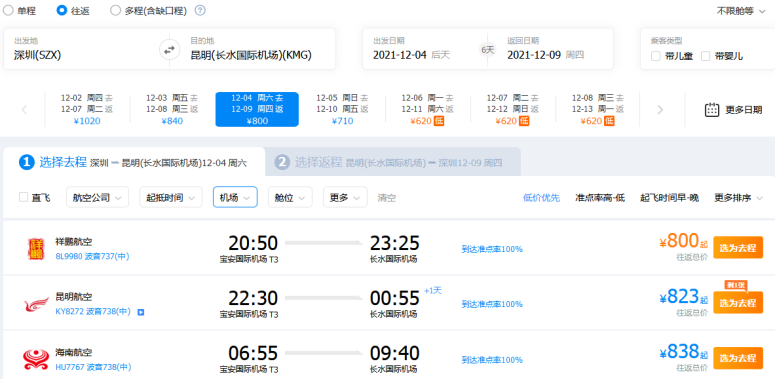Click the 20:50 departure time
Image resolution: width=777 pixels, height=379 pixels.
253,243
